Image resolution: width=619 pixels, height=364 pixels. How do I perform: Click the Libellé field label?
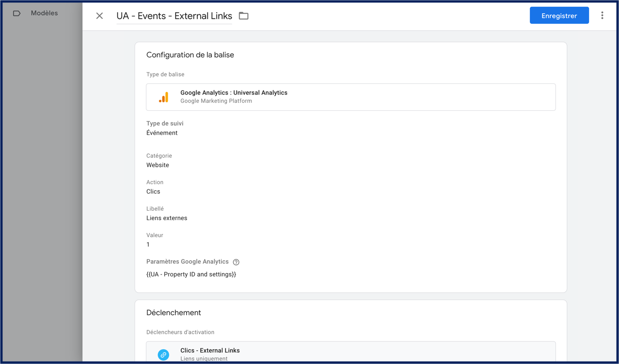coord(155,209)
